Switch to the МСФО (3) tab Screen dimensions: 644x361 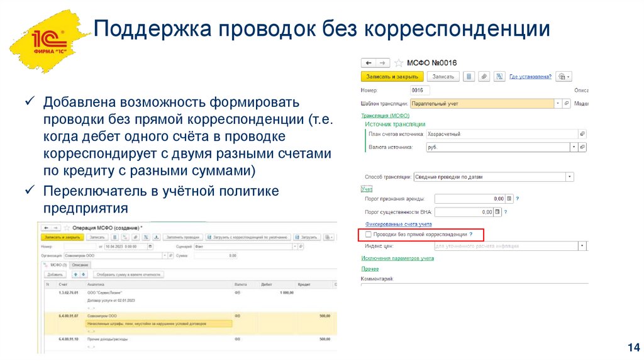coord(55,265)
